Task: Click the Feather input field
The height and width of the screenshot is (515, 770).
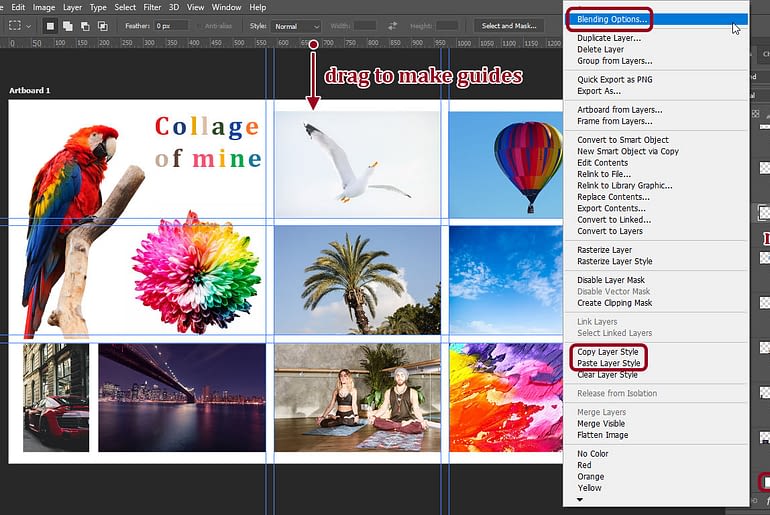Action: [171, 26]
